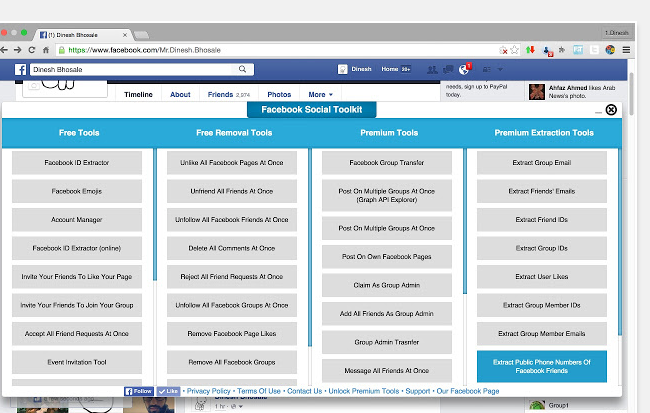This screenshot has width=650, height=413.
Task: Click Unfollow All Facebook Friends At Once
Action: [x=232, y=220]
